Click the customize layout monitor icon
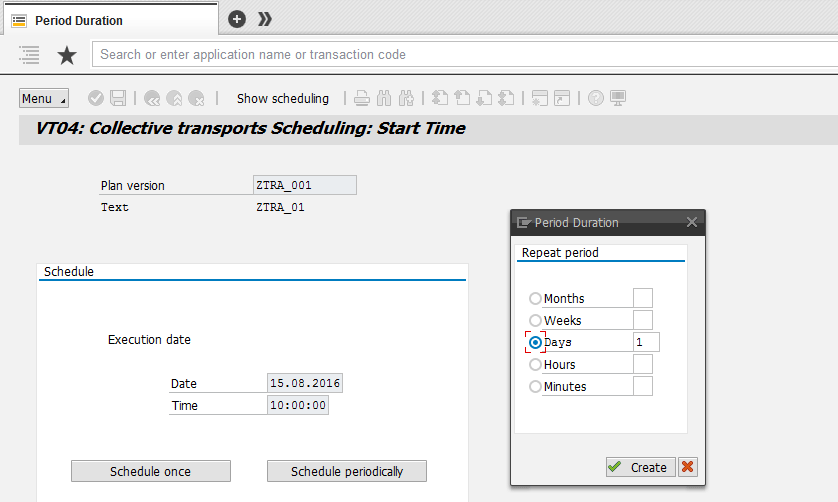Image resolution: width=838 pixels, height=502 pixels. [619, 98]
